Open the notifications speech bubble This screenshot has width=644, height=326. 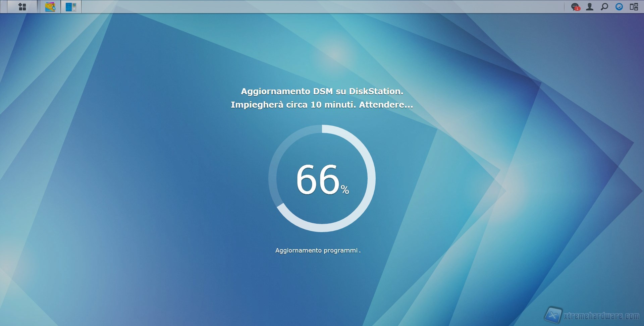point(575,7)
